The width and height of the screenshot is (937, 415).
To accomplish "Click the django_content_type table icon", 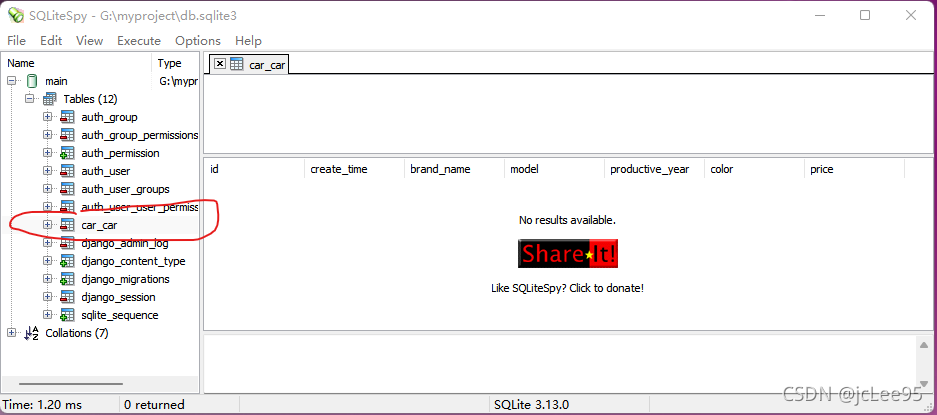I will pos(67,261).
